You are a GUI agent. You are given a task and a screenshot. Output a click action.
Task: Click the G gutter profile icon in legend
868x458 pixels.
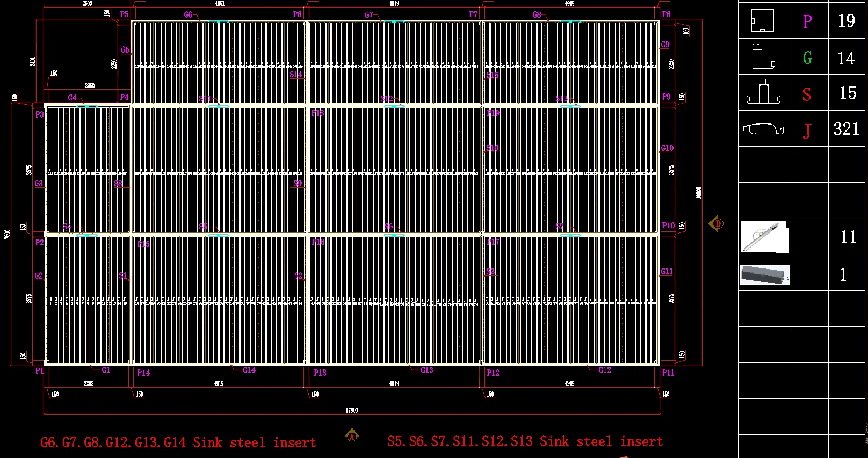[x=763, y=56]
